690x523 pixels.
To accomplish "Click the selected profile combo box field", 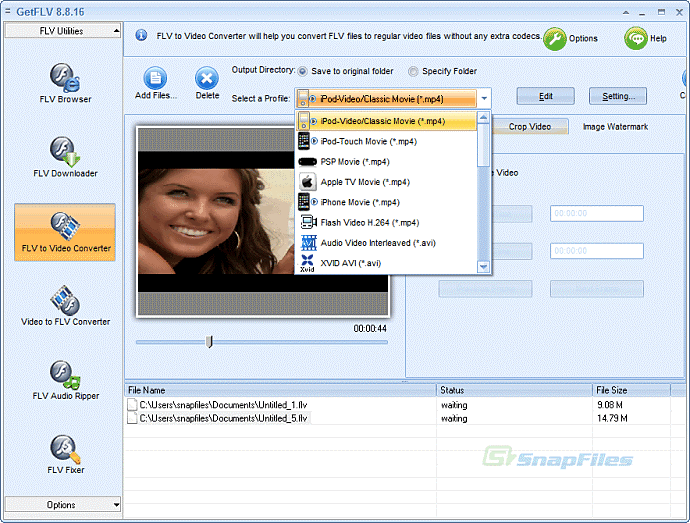I will [386, 99].
